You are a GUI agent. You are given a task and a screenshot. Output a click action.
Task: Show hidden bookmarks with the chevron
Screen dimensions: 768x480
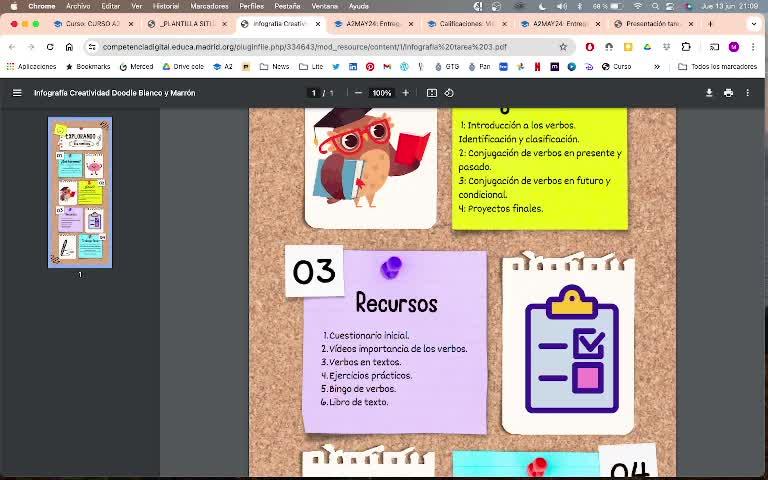(x=657, y=67)
